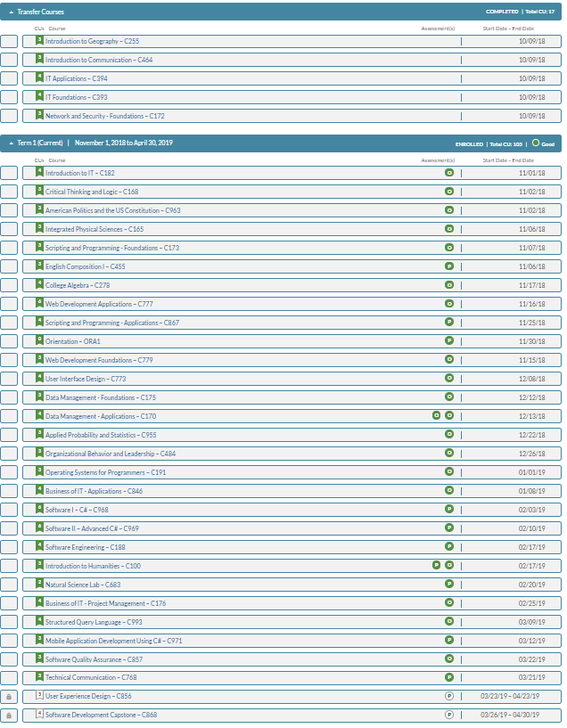This screenshot has width=567, height=728.
Task: Click the P assessment icon for English Composition I
Action: 449,266
